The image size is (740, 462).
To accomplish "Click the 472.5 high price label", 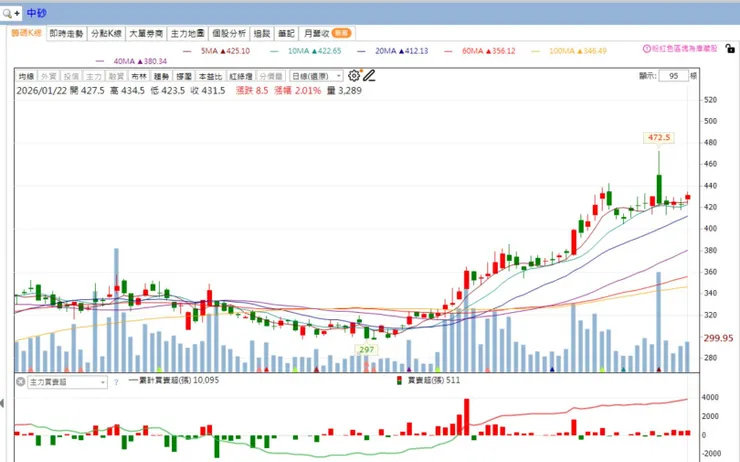I will (659, 137).
